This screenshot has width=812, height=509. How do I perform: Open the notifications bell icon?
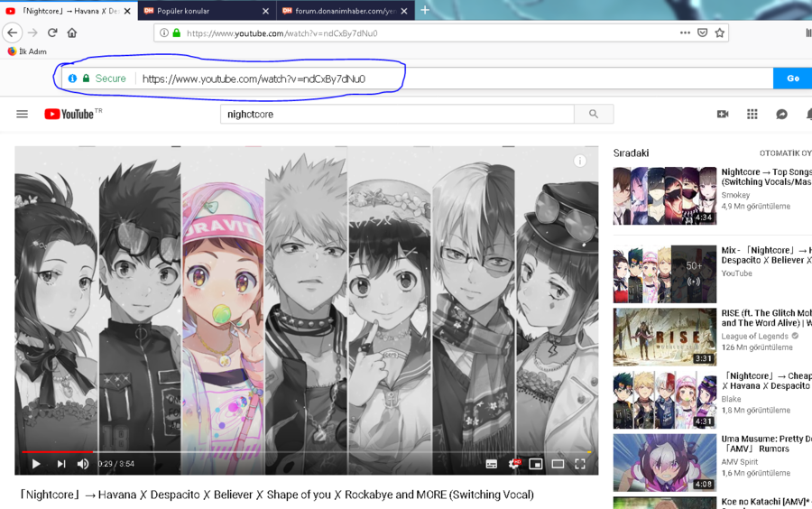tap(808, 114)
